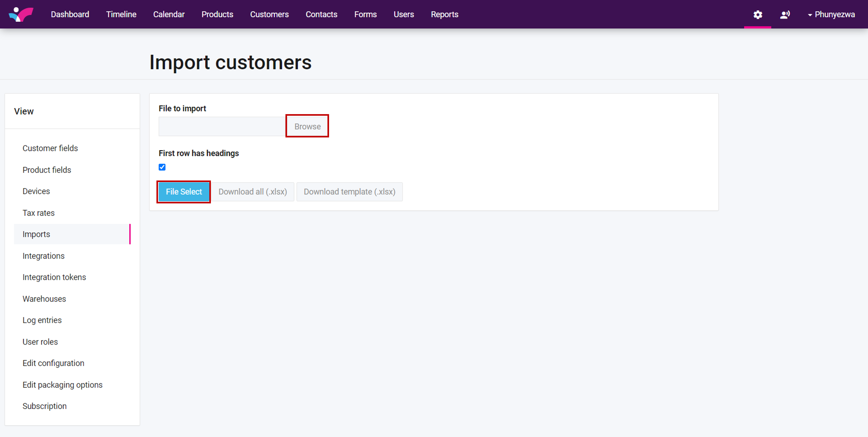
Task: Download all customers as xlsx
Action: [x=252, y=192]
